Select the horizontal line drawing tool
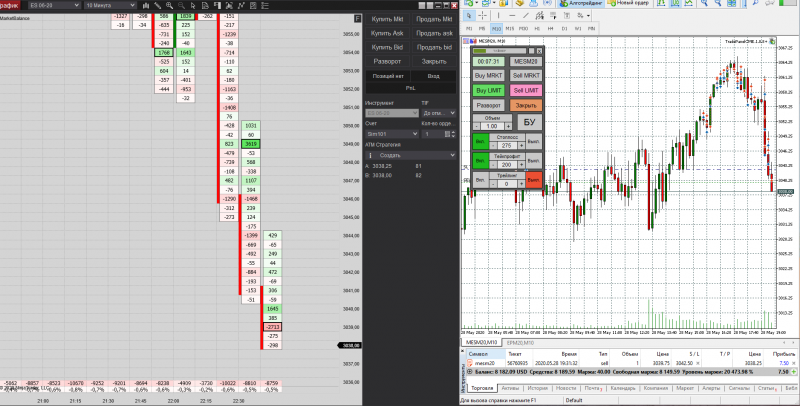The width and height of the screenshot is (800, 406). coord(512,16)
